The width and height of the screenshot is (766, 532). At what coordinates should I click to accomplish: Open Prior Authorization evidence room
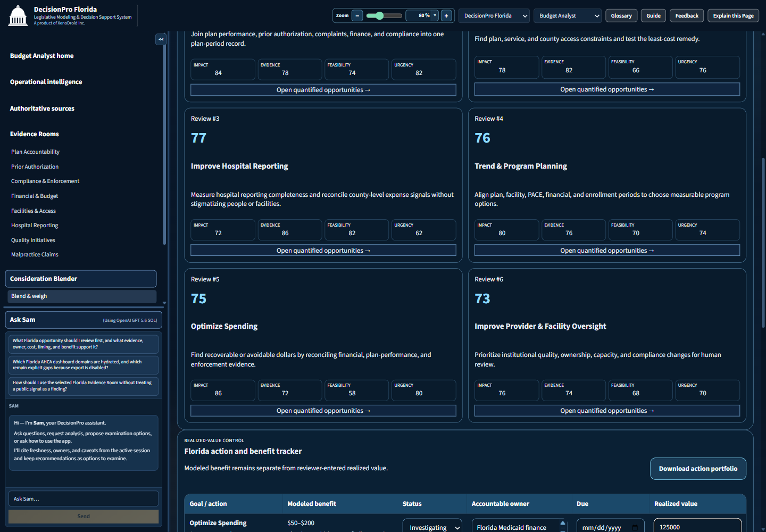[35, 167]
